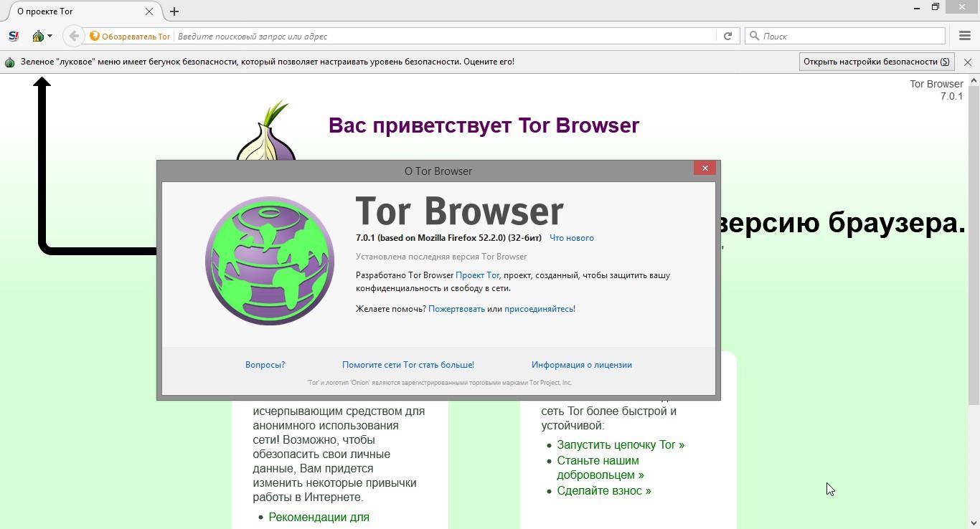Open a new tab with plus button
Image resolution: width=980 pixels, height=529 pixels.
click(174, 11)
